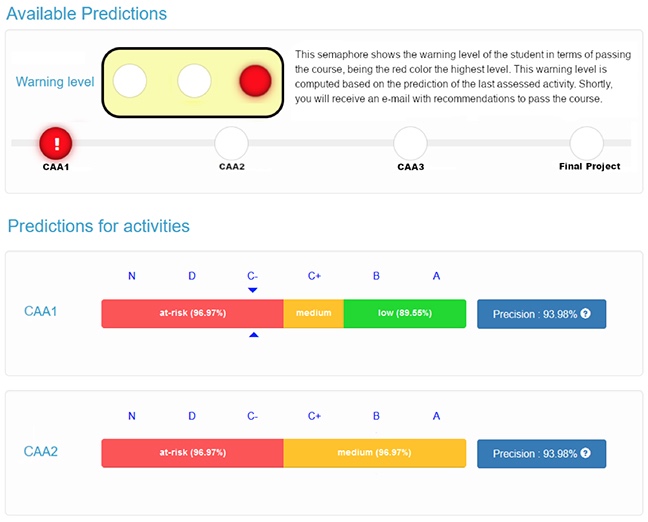The width and height of the screenshot is (648, 522).
Task: Click the red semaphore light
Action: click(x=255, y=81)
